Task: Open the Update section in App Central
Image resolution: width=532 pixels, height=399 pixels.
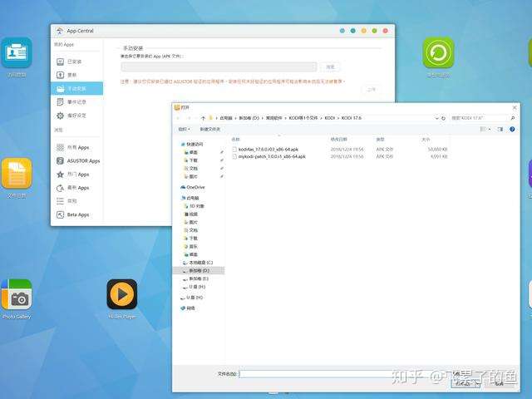Action: [71, 75]
